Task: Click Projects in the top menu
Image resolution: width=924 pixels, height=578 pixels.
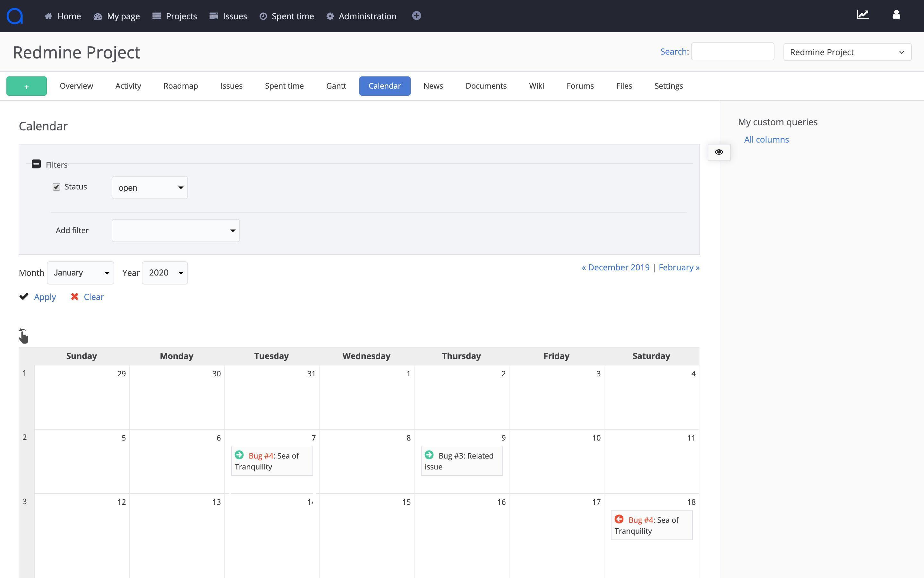Action: pos(181,16)
